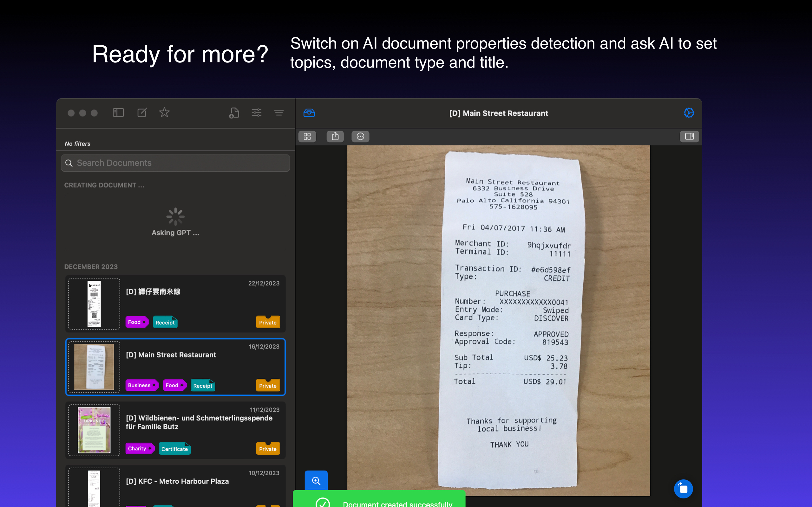This screenshot has width=812, height=507.
Task: Click the Certificate type tag
Action: [x=174, y=449]
